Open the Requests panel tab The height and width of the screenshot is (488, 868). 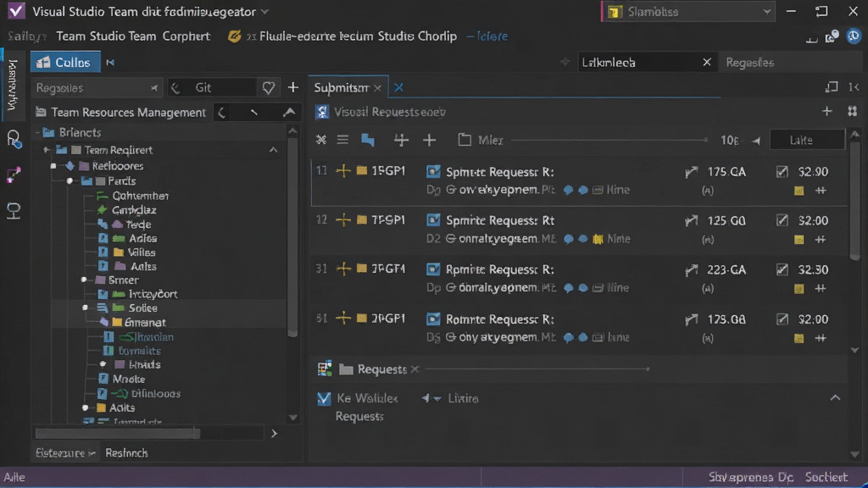(382, 369)
